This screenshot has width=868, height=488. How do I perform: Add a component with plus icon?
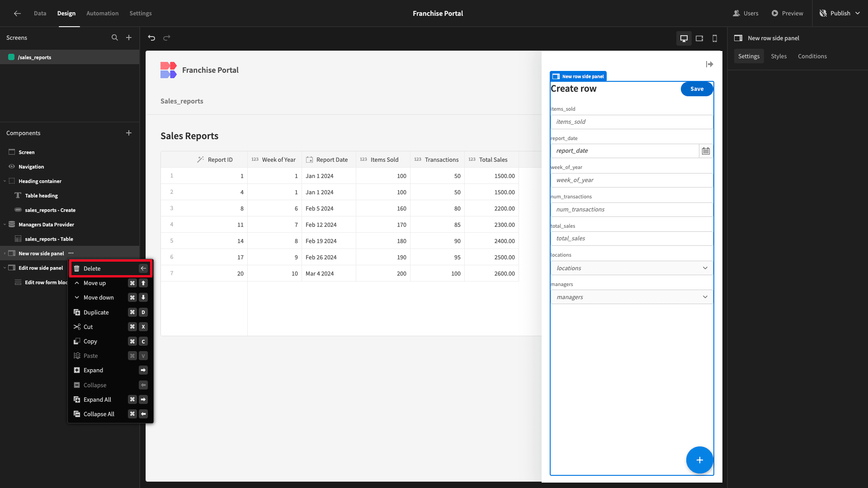point(129,133)
